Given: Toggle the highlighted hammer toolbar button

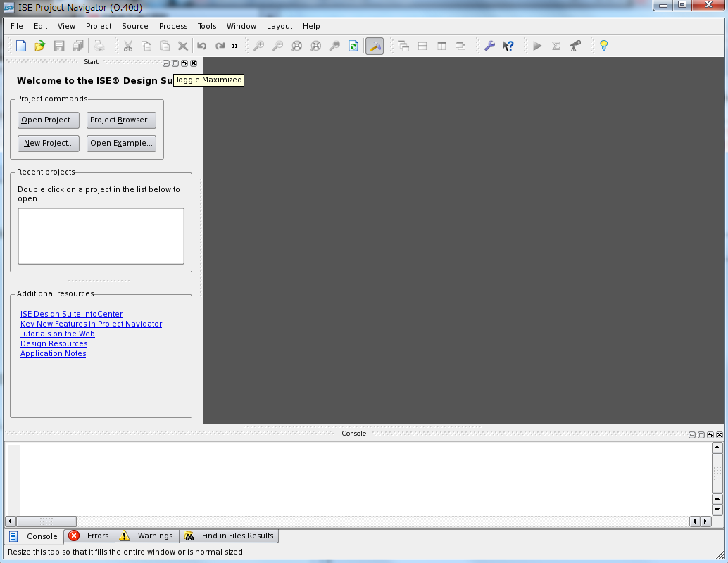Looking at the screenshot, I should [x=375, y=46].
